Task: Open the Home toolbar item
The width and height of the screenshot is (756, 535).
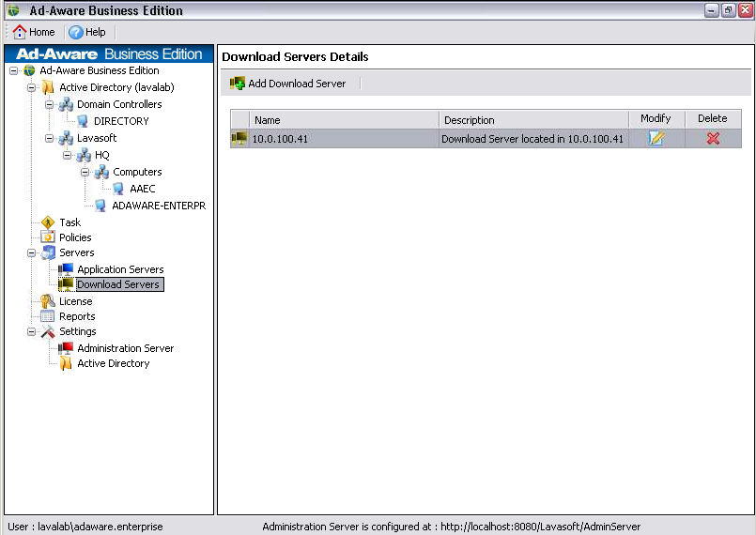Action: click(34, 32)
